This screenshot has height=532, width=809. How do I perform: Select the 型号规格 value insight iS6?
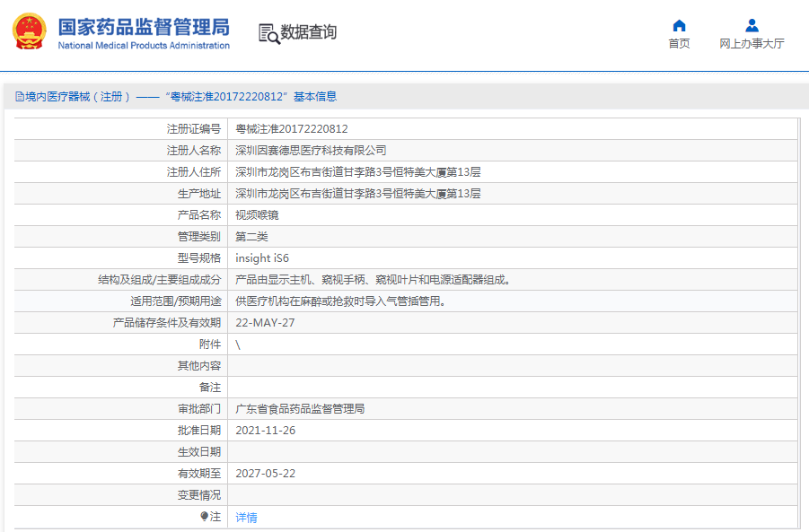(x=264, y=257)
